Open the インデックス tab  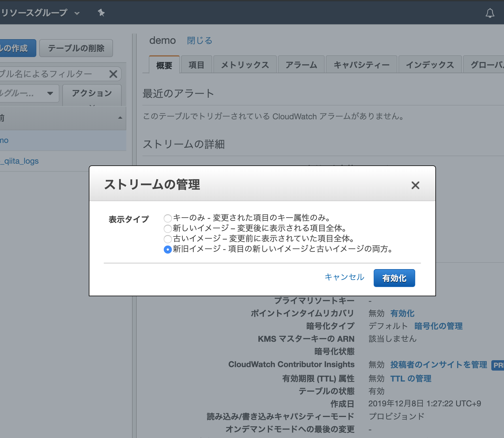click(x=430, y=65)
